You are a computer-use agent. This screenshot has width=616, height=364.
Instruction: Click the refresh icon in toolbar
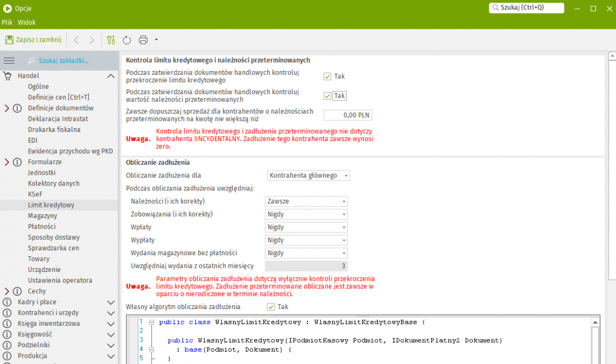tap(127, 40)
